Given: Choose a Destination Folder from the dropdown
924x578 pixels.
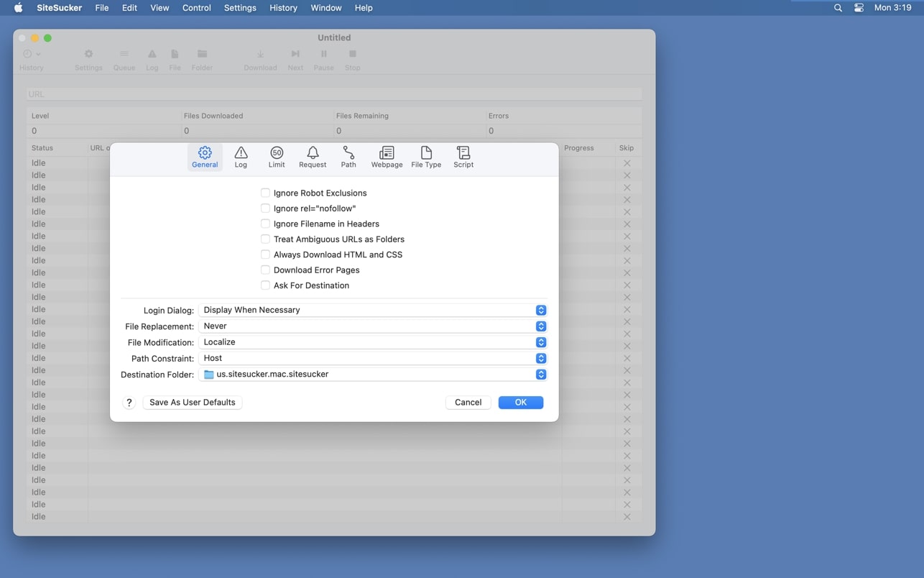Looking at the screenshot, I should pos(372,375).
